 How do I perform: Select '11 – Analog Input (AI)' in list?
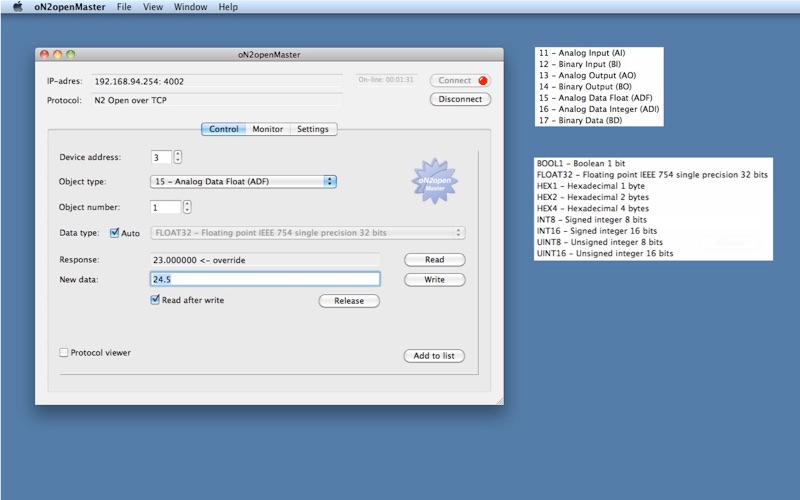point(582,53)
